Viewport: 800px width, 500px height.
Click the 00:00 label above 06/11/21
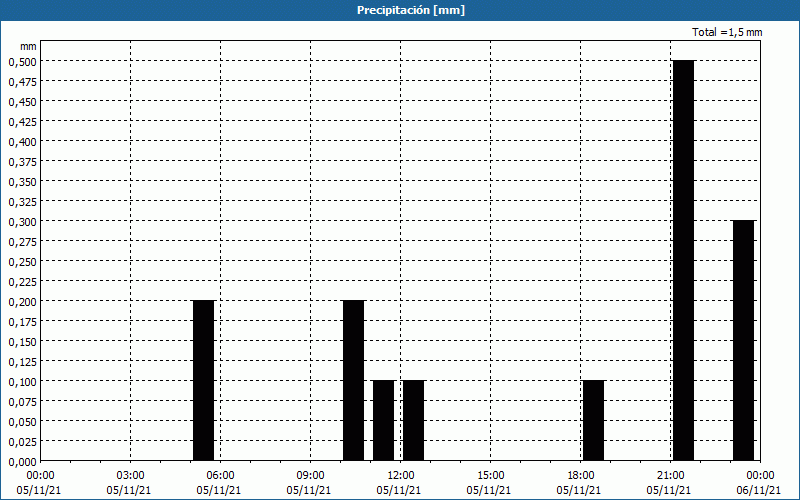click(760, 476)
